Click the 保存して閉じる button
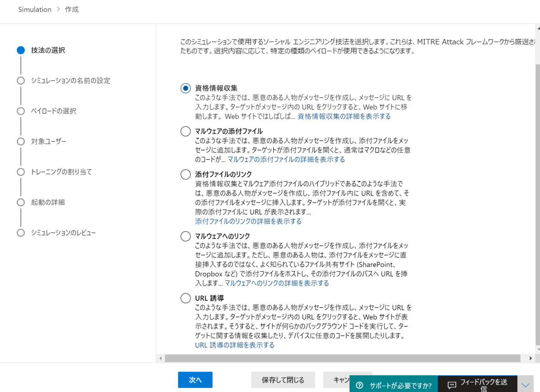The image size is (540, 392). (x=283, y=379)
